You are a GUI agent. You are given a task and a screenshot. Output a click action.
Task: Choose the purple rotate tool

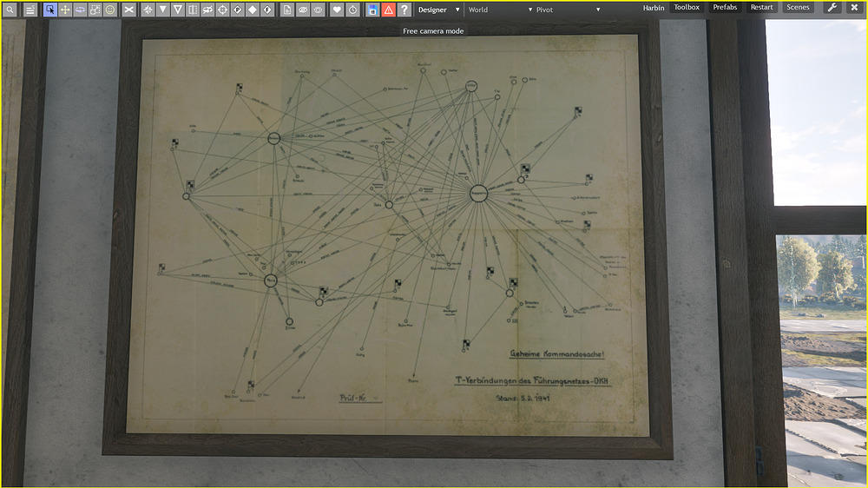pyautogui.click(x=80, y=10)
